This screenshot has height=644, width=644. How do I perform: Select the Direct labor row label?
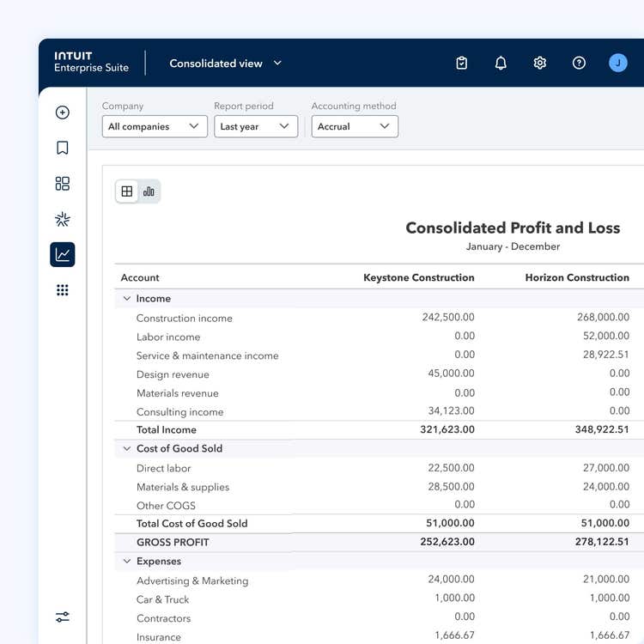tap(163, 468)
